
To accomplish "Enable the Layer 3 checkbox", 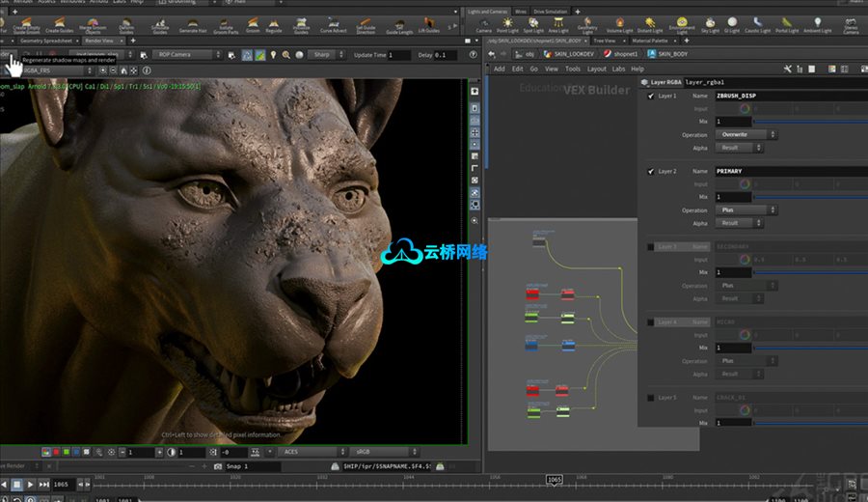I will click(x=651, y=247).
